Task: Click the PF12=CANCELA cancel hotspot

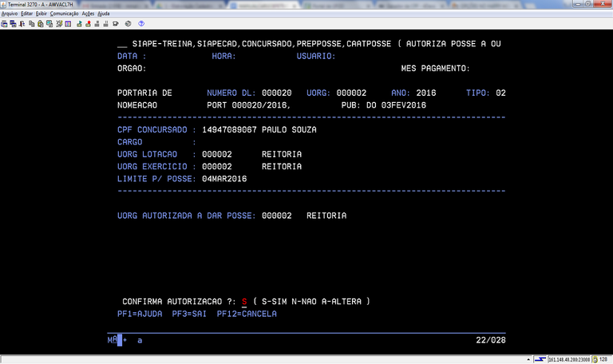Action: point(247,314)
